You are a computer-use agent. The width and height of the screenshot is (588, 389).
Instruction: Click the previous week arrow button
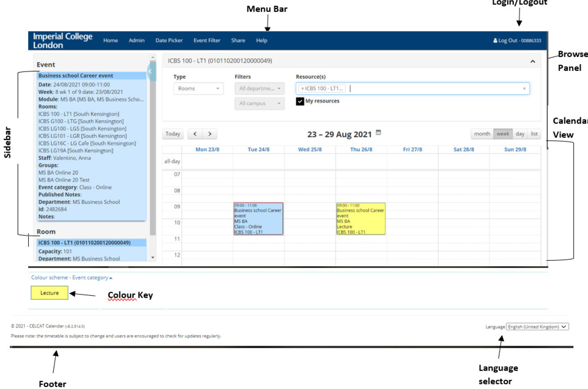coord(195,134)
